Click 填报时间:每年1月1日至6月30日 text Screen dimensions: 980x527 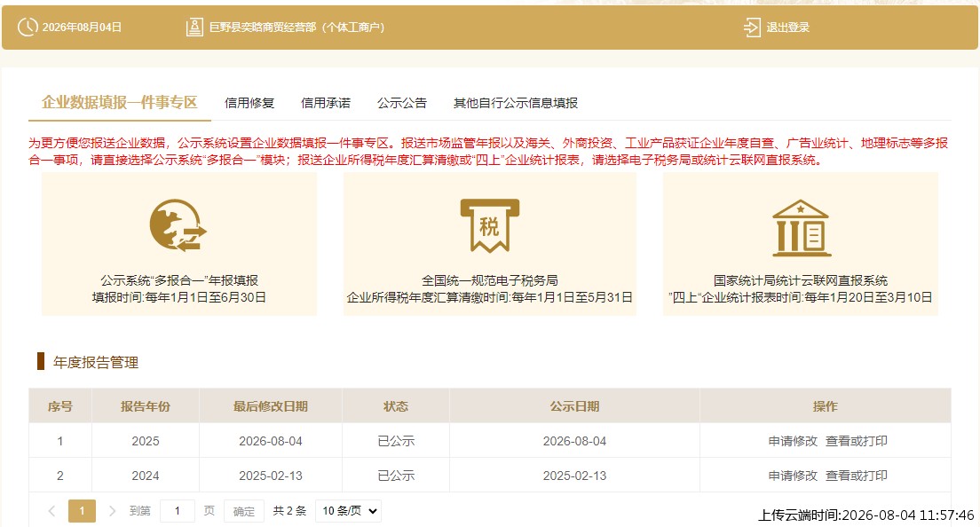(x=179, y=297)
